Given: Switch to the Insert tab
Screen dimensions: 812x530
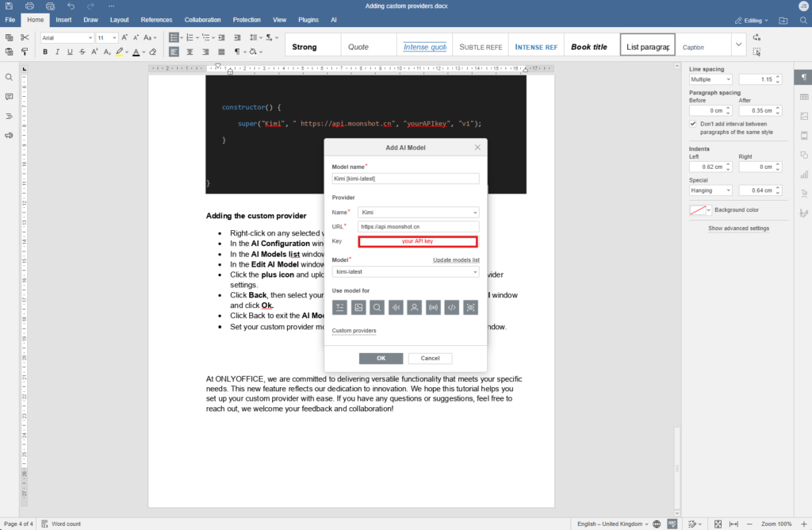Looking at the screenshot, I should coord(63,20).
